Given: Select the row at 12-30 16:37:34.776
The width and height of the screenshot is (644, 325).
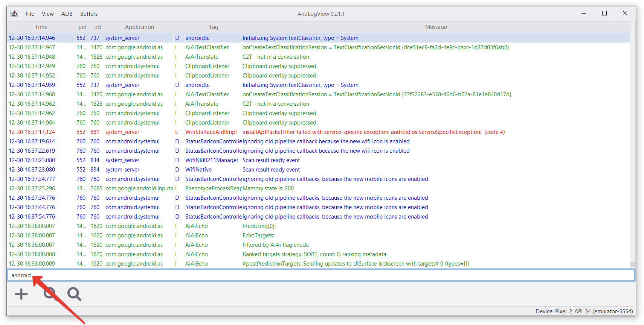Looking at the screenshot, I should (319, 198).
